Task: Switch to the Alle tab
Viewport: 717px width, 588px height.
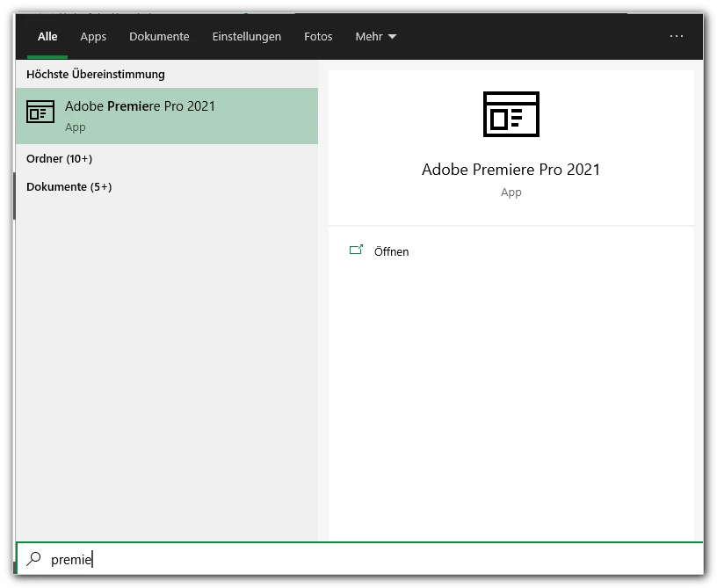Action: [47, 37]
